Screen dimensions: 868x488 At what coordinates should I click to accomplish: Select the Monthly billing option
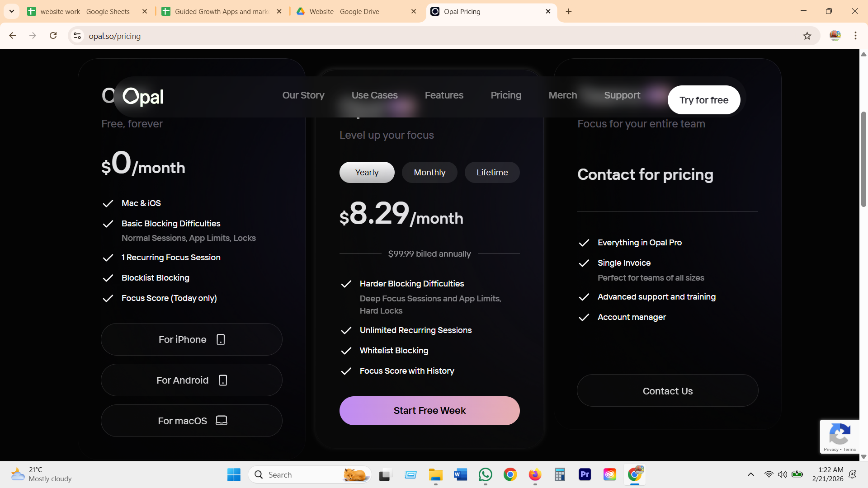(429, 172)
